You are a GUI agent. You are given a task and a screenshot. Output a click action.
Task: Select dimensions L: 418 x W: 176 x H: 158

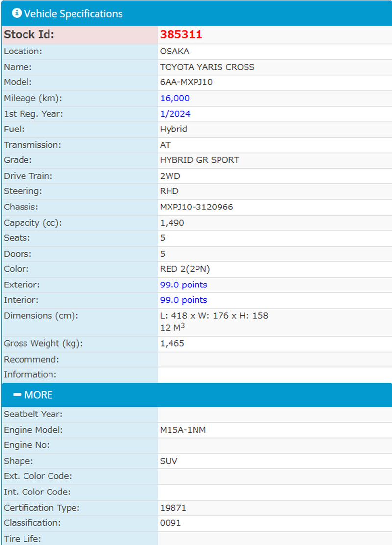click(214, 315)
